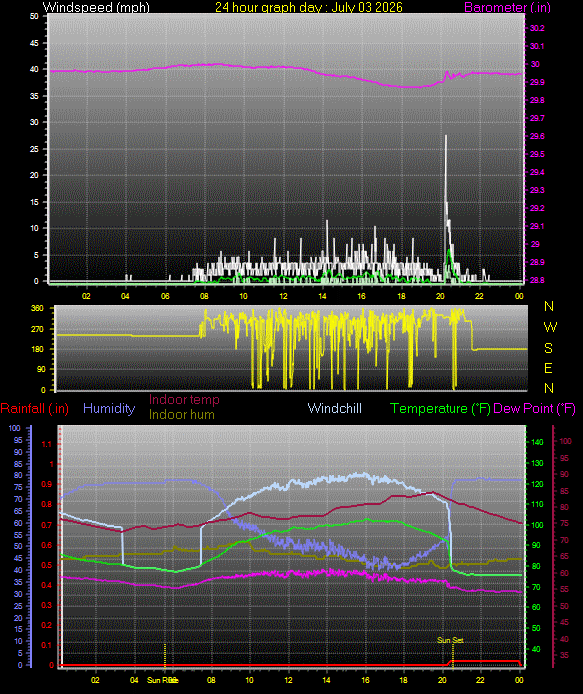Click the 270 degree wind direction tick
The width and height of the screenshot is (583, 694).
38,329
